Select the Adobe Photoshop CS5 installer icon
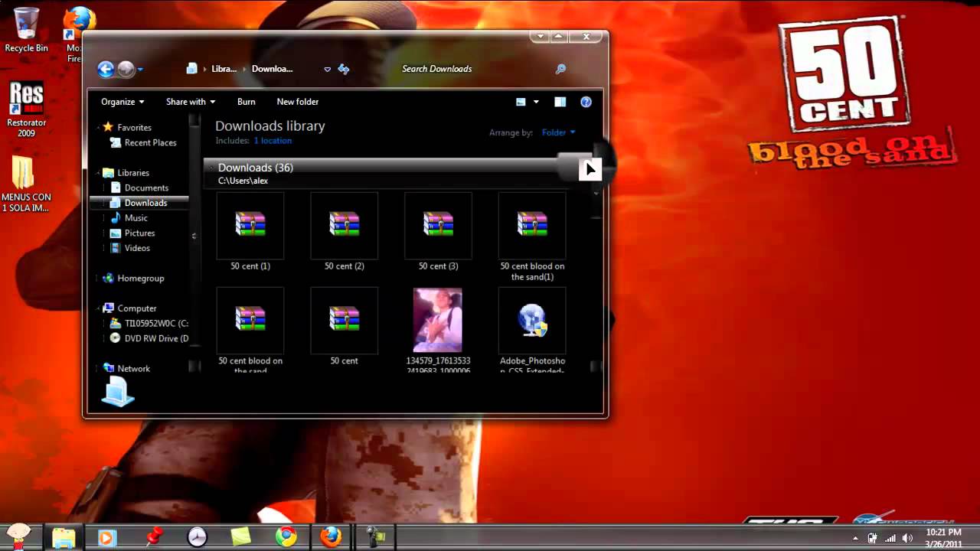 tap(532, 320)
